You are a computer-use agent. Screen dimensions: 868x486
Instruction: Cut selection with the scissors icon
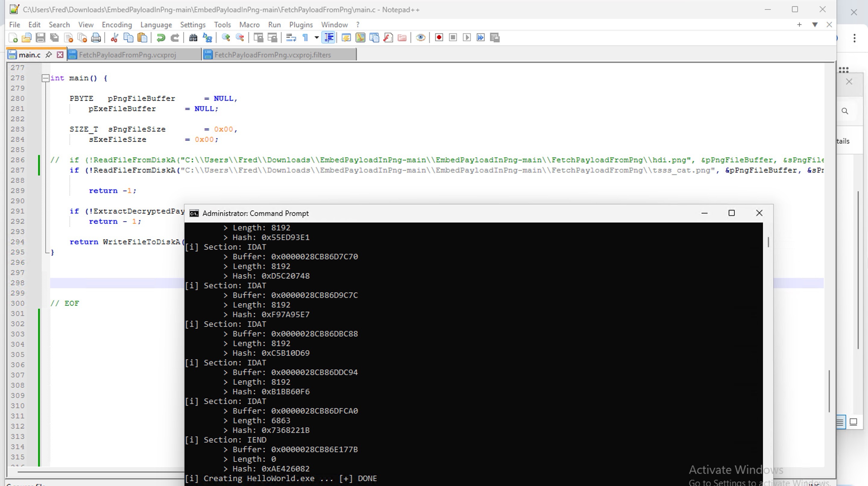[114, 37]
